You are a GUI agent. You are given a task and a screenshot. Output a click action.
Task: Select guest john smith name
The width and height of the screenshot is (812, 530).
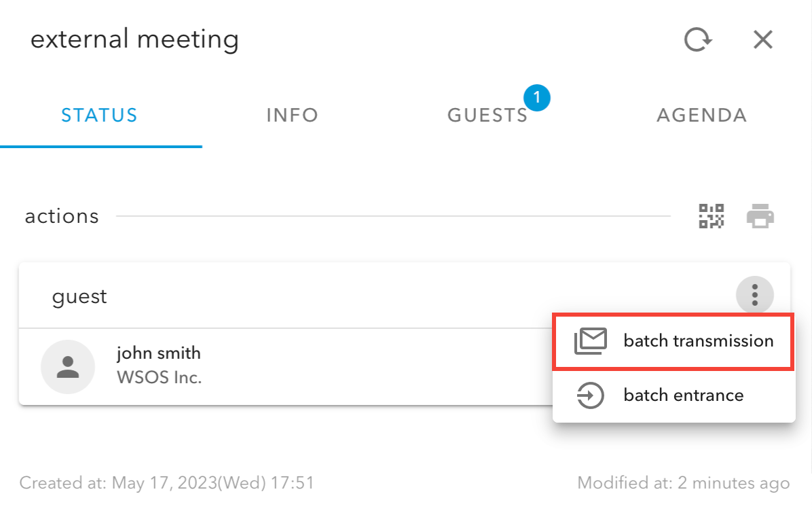coord(159,353)
